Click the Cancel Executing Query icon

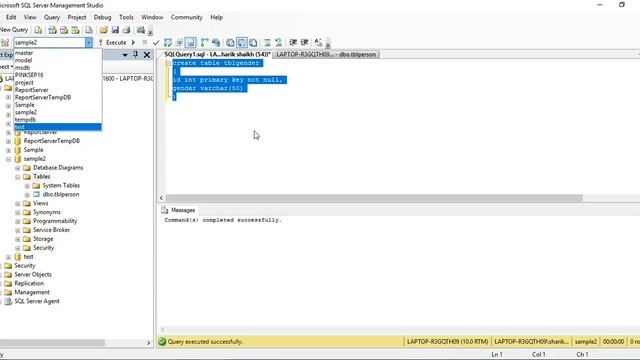(144, 42)
